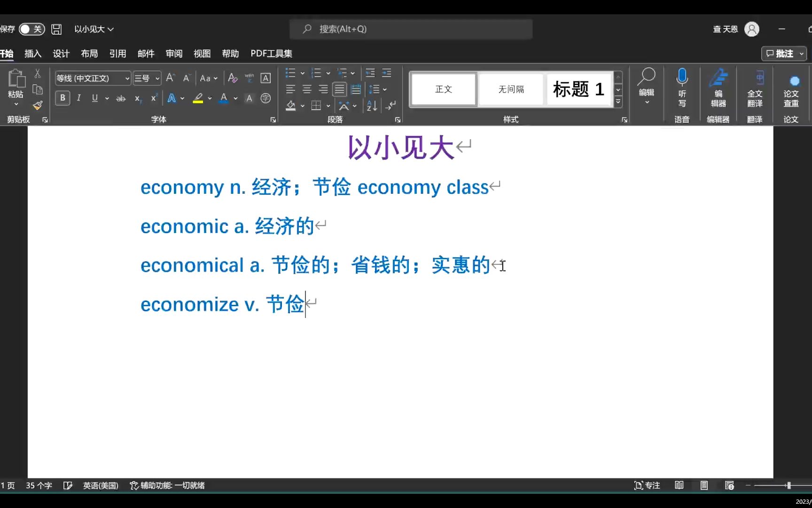The height and width of the screenshot is (508, 812).
Task: Apply character border icon
Action: 265,78
